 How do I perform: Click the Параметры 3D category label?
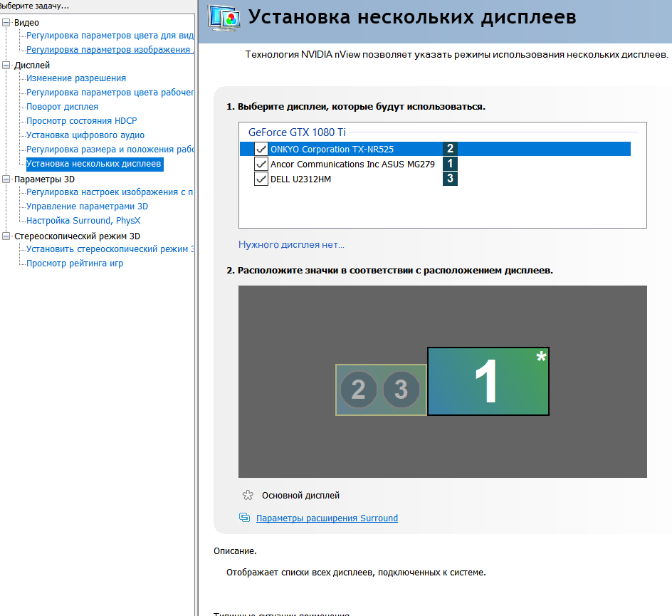[45, 179]
